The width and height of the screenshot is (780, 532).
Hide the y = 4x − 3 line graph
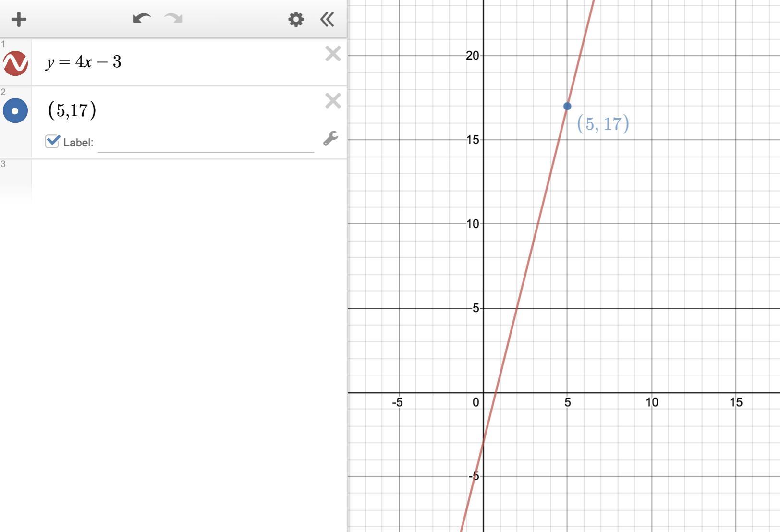click(x=15, y=63)
